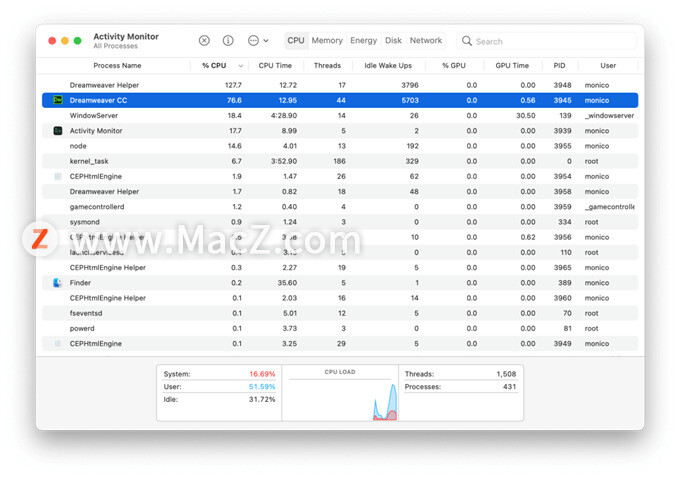Select the Finder icon in the process list
The image size is (680, 477).
(x=58, y=283)
